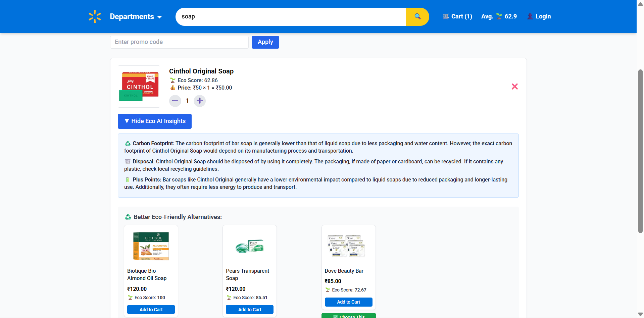Click the Plus Points battery icon
Screen dimensions: 644x318
[x=128, y=179]
